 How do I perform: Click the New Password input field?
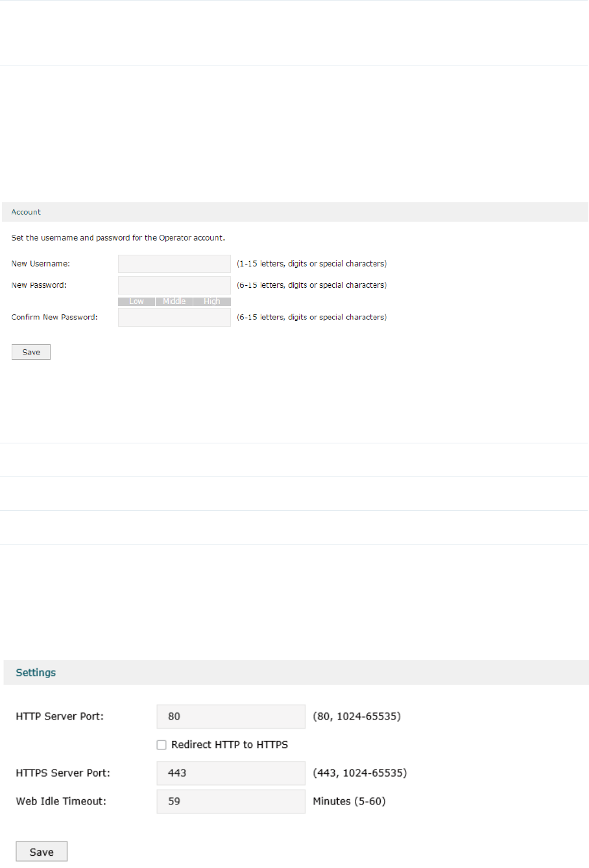[x=174, y=285]
